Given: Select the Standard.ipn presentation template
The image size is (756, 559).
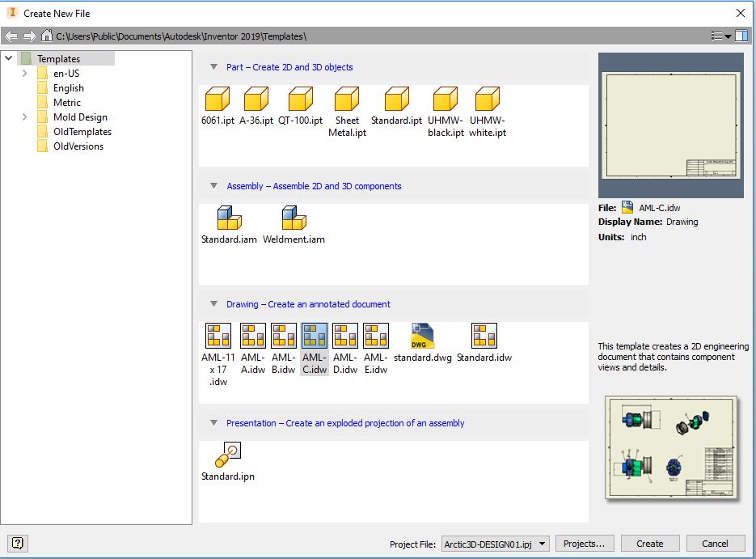Looking at the screenshot, I should tap(228, 453).
